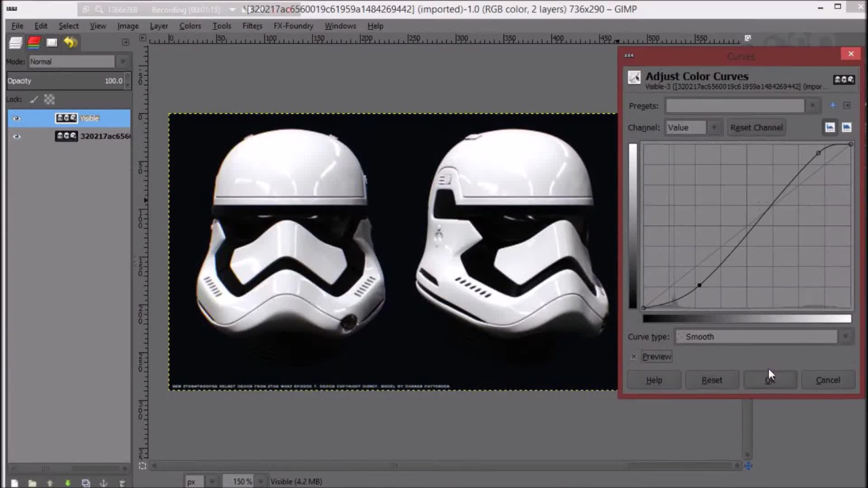Open the View menu
Viewport: 868px width, 488px height.
click(98, 26)
